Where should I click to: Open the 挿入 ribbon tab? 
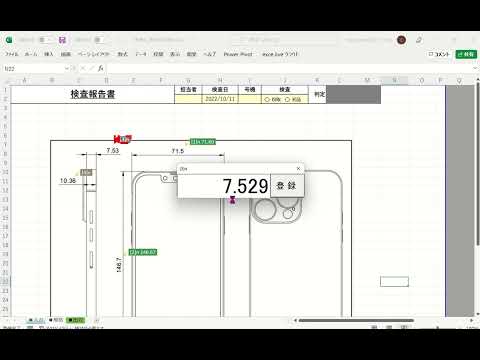[49, 54]
